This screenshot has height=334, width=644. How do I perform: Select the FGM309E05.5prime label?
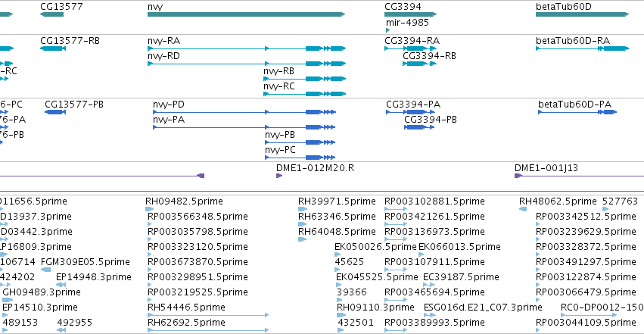tap(86, 262)
